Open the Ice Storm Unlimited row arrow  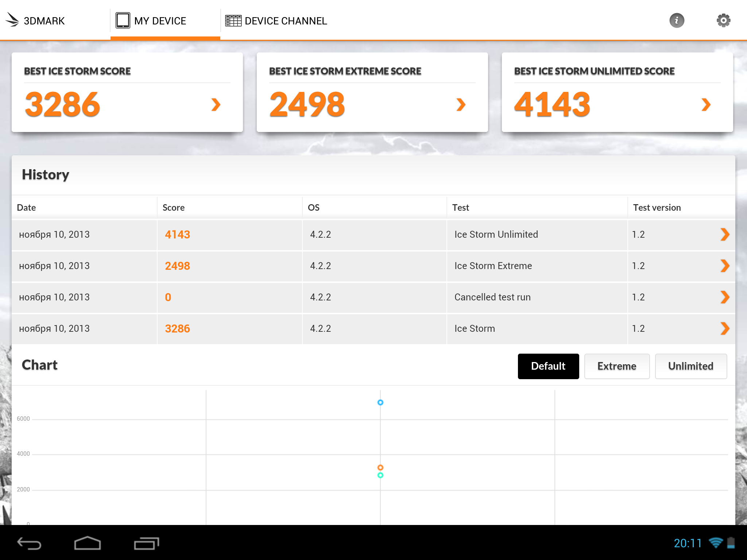(725, 234)
